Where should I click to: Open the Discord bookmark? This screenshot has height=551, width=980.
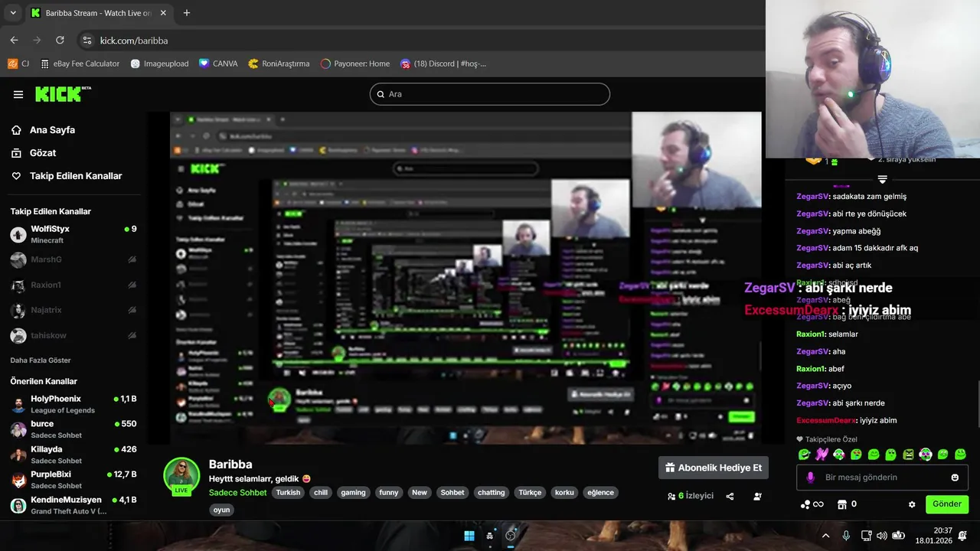(443, 64)
